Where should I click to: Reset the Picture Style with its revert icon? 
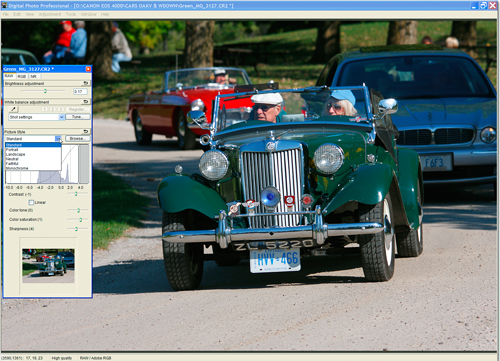tap(86, 132)
